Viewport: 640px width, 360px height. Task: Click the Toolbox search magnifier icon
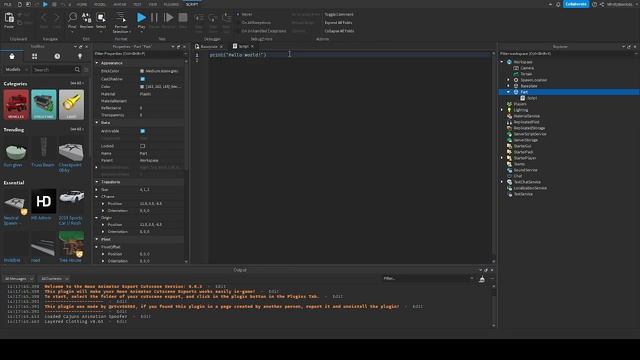point(77,70)
